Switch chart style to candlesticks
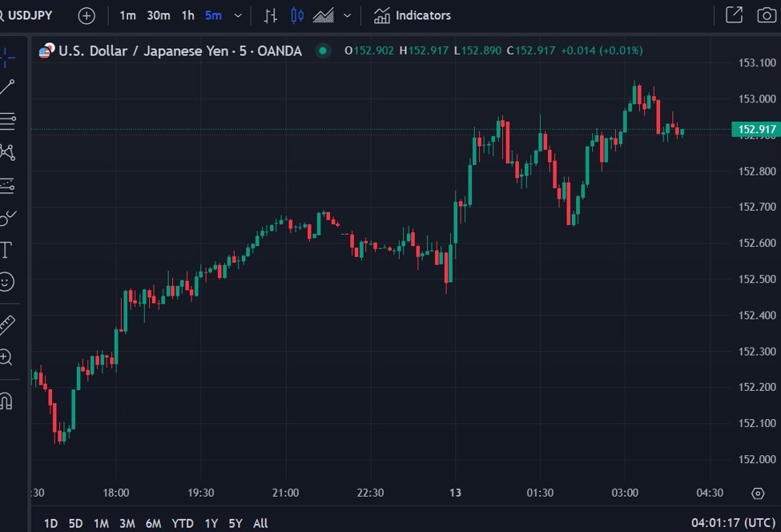Image resolution: width=781 pixels, height=532 pixels. [x=297, y=15]
